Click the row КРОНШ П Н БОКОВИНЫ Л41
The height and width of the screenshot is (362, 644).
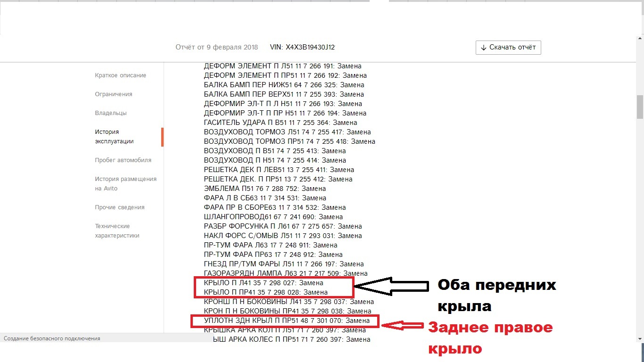(289, 302)
